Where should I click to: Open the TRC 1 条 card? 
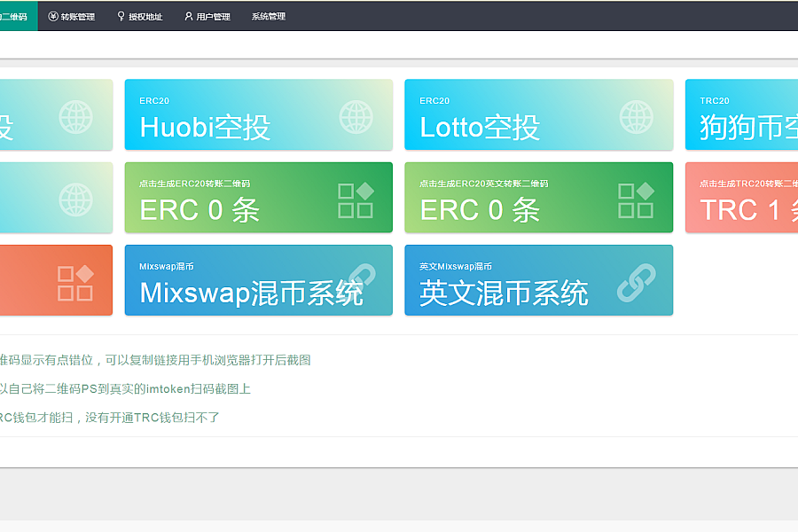pyautogui.click(x=741, y=198)
